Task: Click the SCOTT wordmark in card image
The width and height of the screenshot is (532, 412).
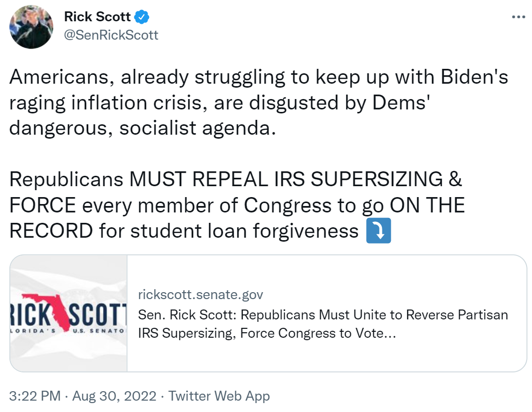Action: 99,314
